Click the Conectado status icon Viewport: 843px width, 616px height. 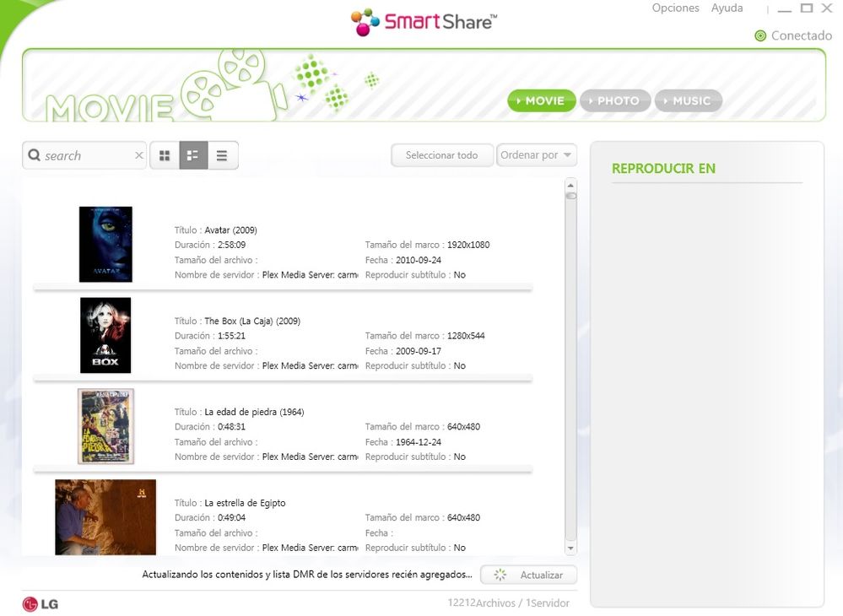click(760, 35)
